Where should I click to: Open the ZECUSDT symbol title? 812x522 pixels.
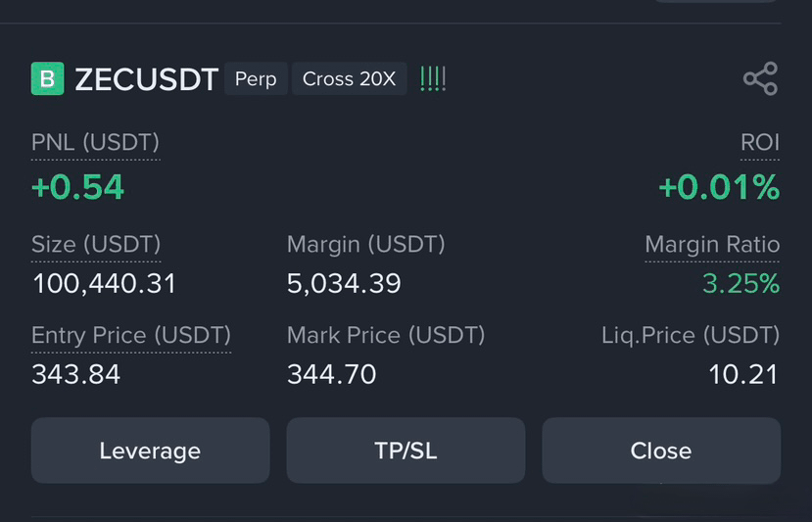[147, 79]
